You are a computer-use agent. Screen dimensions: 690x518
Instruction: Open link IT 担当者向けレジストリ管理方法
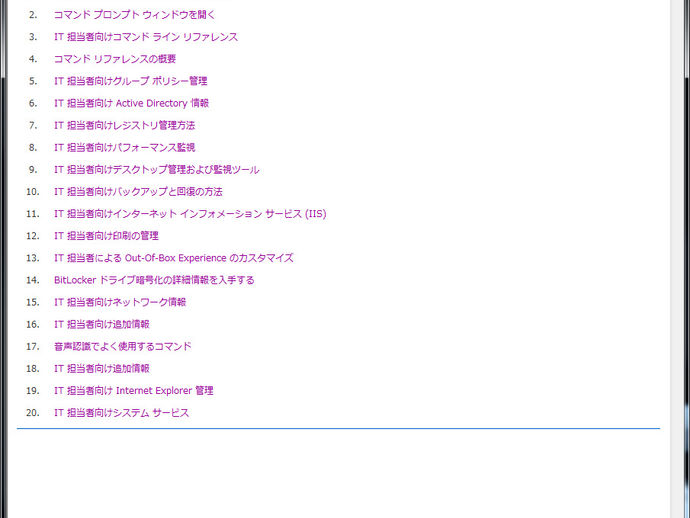pos(125,125)
